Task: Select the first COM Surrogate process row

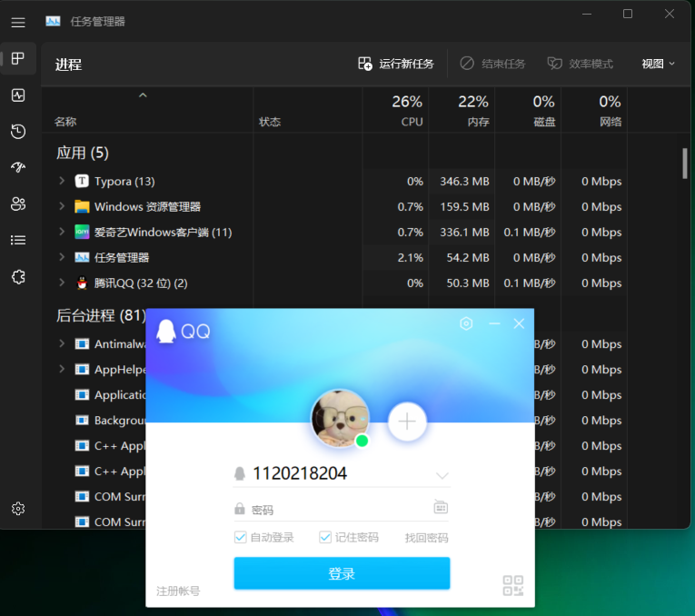Action: tap(111, 497)
